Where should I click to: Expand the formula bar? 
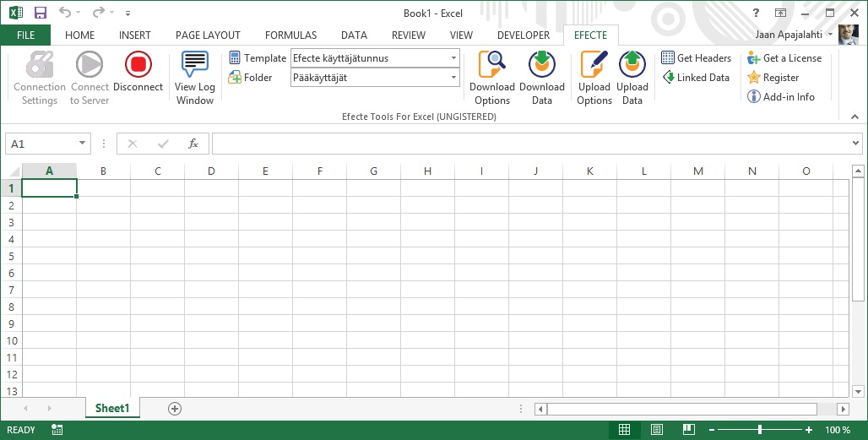[856, 144]
